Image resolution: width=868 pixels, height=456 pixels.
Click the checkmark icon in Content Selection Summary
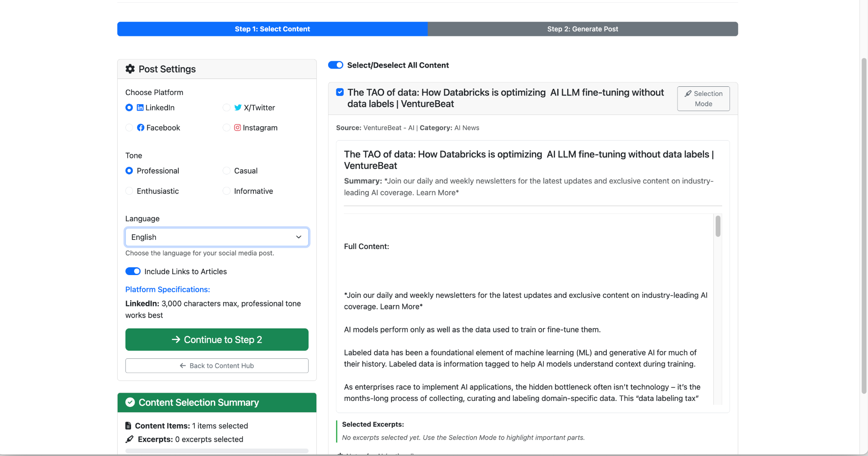click(130, 402)
